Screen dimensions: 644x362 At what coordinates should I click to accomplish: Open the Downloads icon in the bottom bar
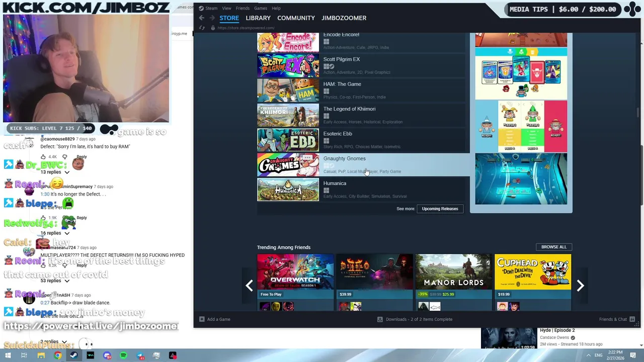(x=380, y=319)
